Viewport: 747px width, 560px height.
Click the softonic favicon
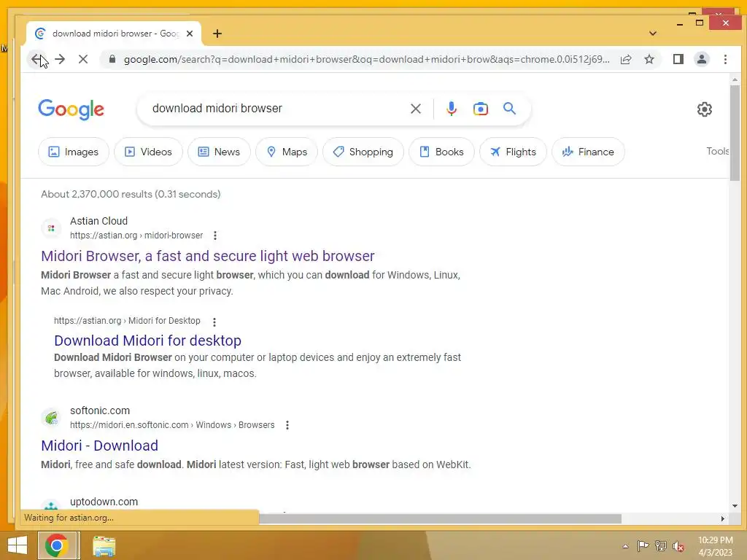coord(51,418)
